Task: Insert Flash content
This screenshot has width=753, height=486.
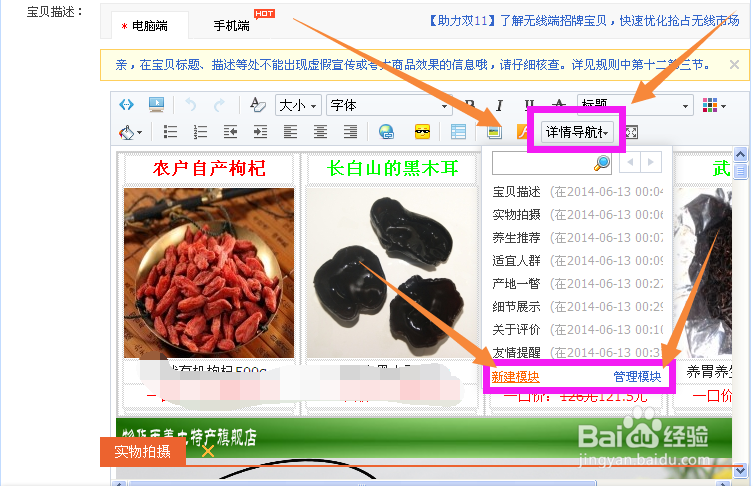Action: (522, 132)
